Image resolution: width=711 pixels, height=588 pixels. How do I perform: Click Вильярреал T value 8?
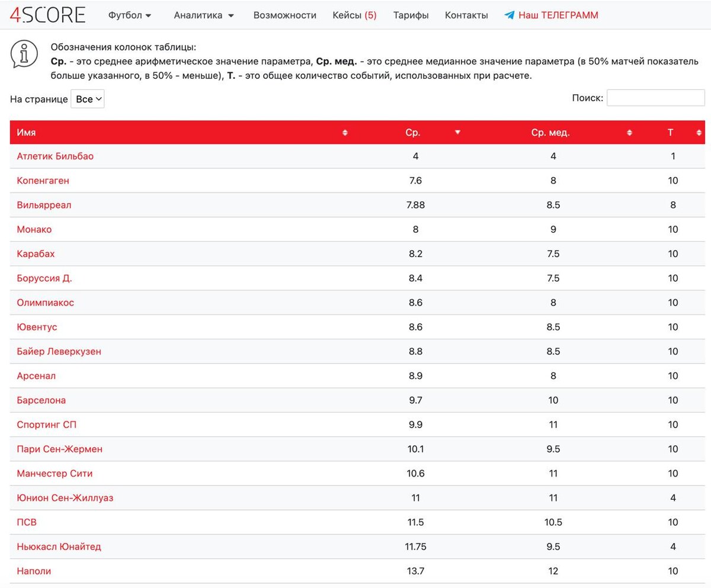point(673,205)
